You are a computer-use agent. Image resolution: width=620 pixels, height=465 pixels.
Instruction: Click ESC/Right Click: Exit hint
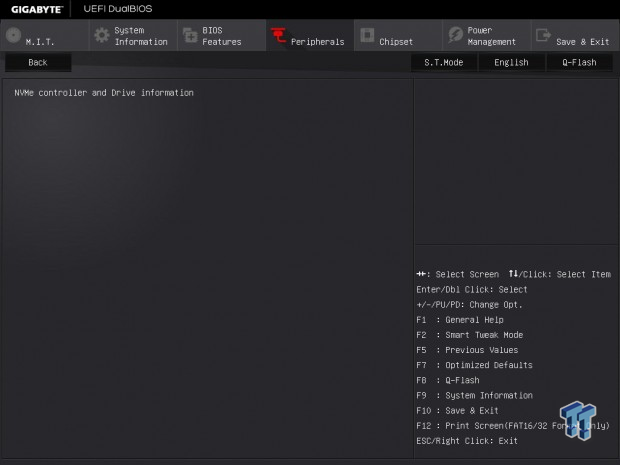(x=467, y=441)
